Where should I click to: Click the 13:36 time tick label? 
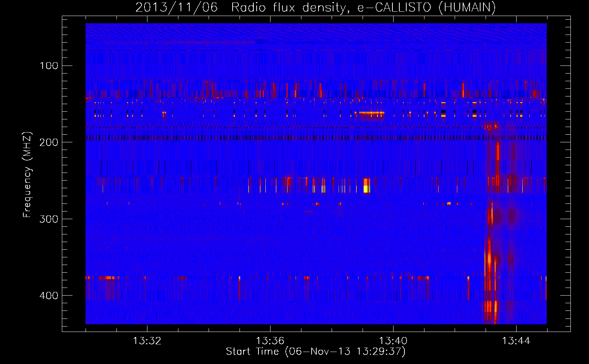click(270, 341)
